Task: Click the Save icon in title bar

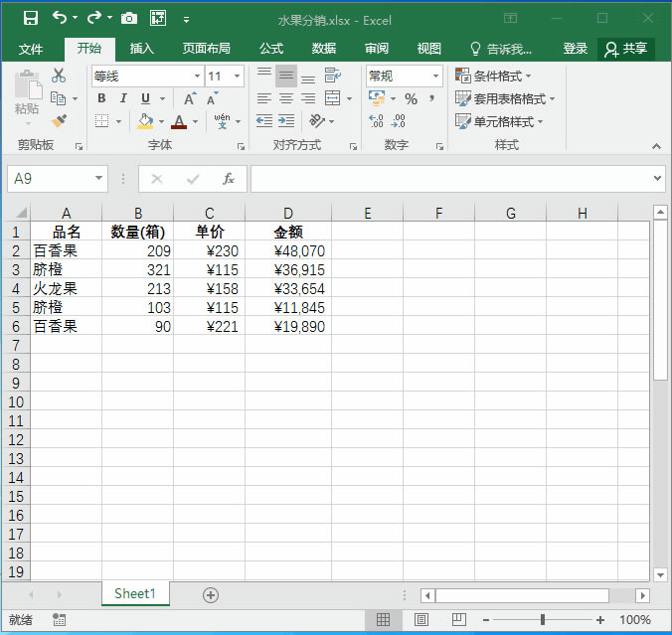Action: pyautogui.click(x=30, y=18)
